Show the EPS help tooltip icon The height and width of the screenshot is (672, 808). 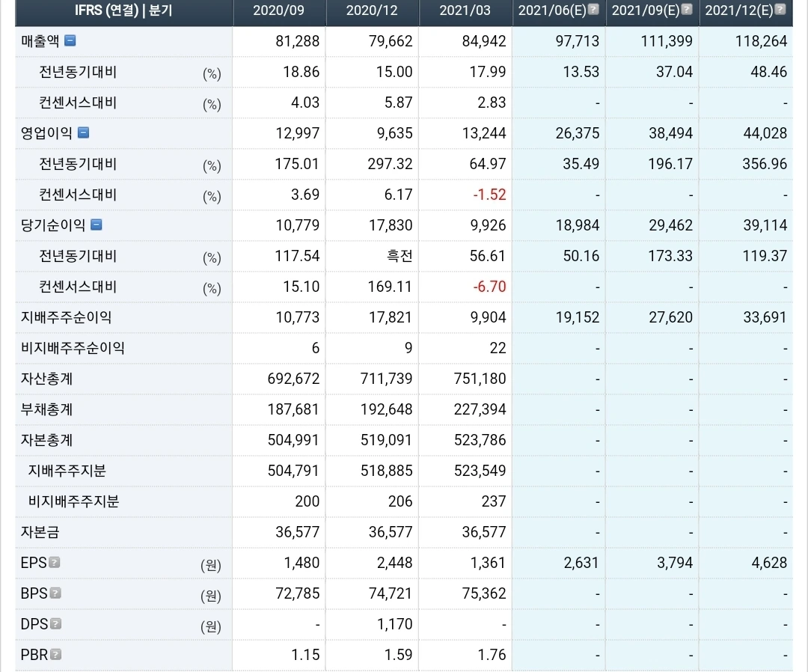(55, 562)
